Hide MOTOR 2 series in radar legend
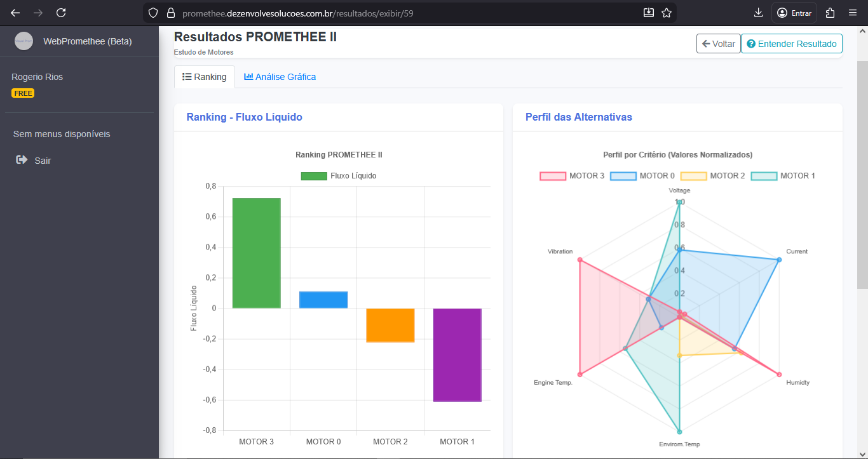868x459 pixels. click(712, 176)
